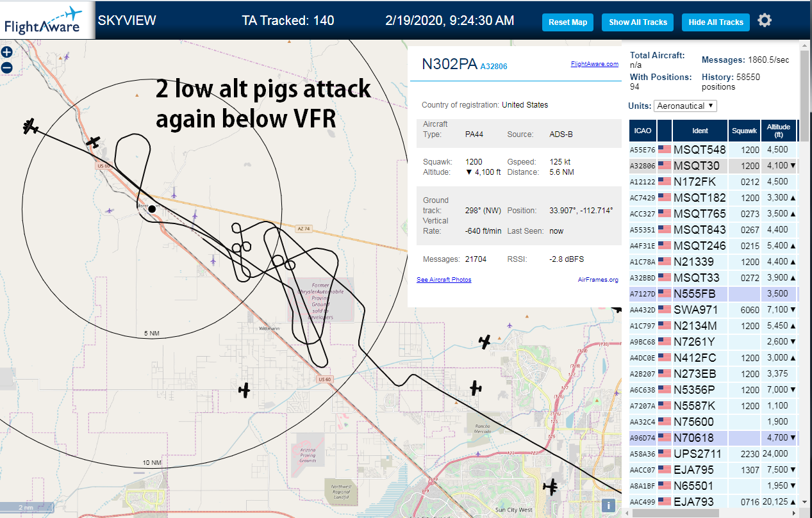812x518 pixels.
Task: Click Reset Map button
Action: tap(568, 22)
